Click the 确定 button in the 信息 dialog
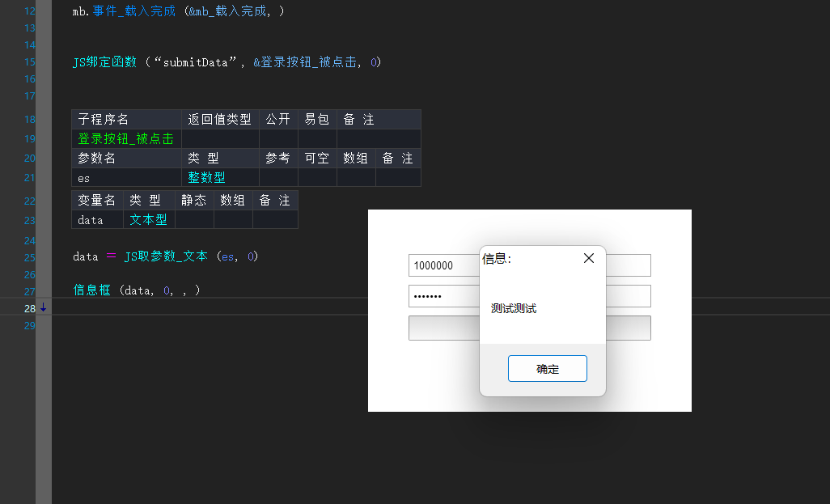 click(x=547, y=368)
